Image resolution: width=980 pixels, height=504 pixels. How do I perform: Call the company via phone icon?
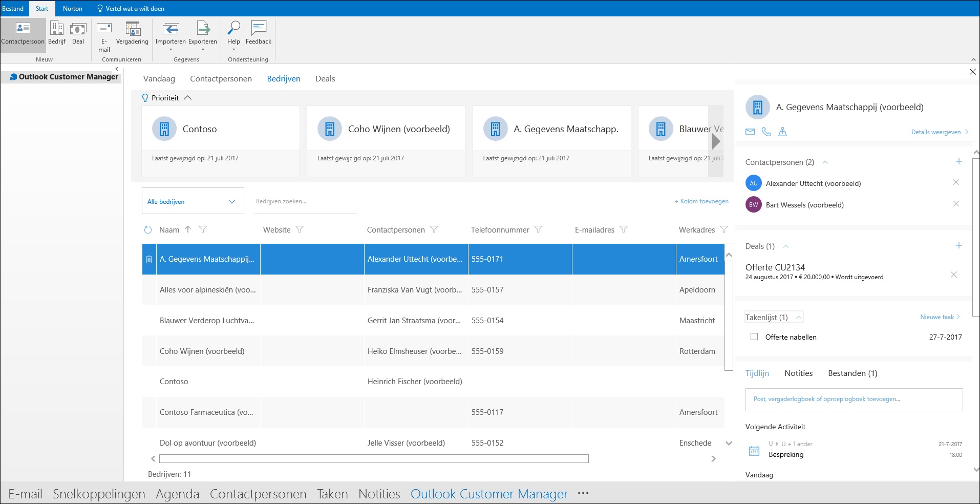click(766, 132)
